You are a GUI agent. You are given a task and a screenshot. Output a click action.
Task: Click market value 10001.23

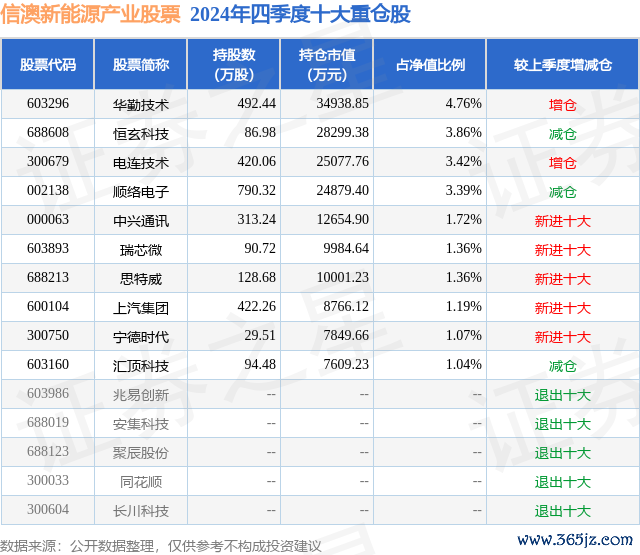(x=342, y=278)
